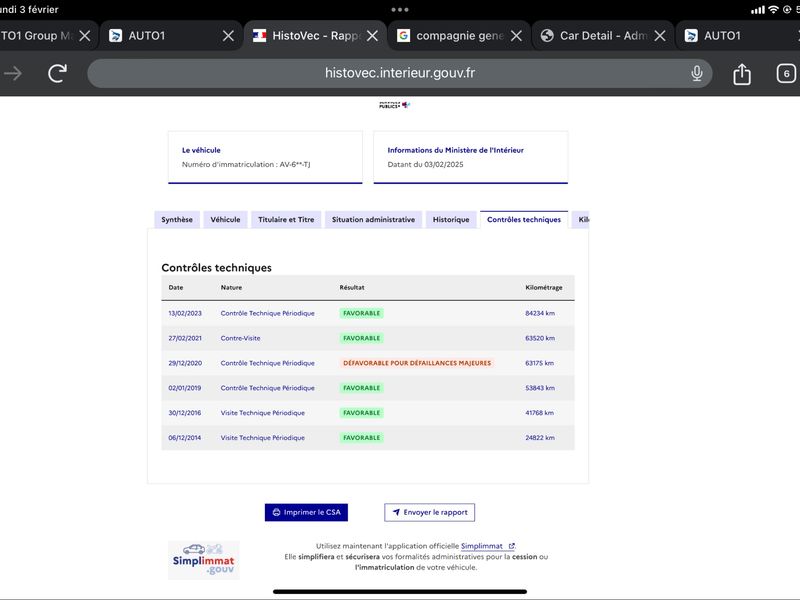Open the Simplimmat application link
Viewport: 800px width, 600px height.
pyautogui.click(x=488, y=546)
